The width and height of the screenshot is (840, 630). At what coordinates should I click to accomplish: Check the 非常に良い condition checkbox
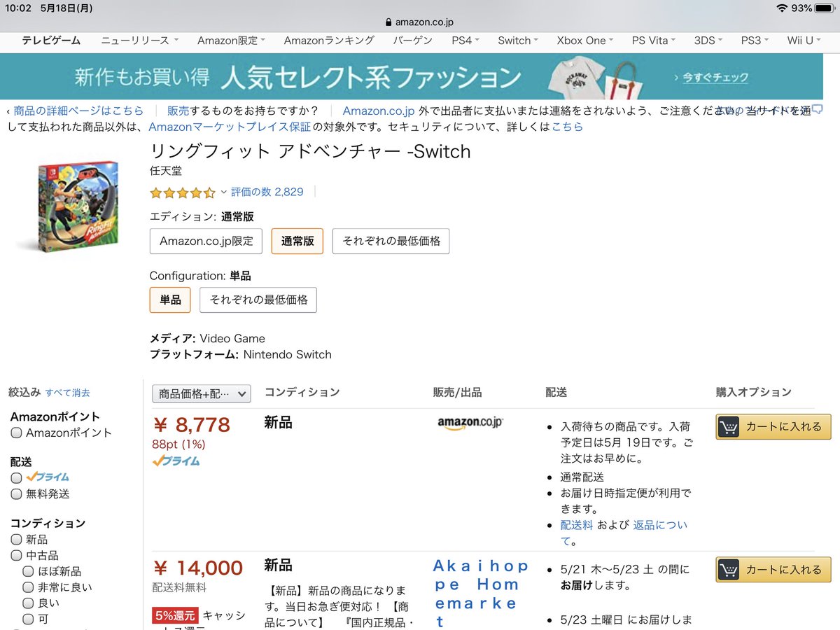click(29, 587)
